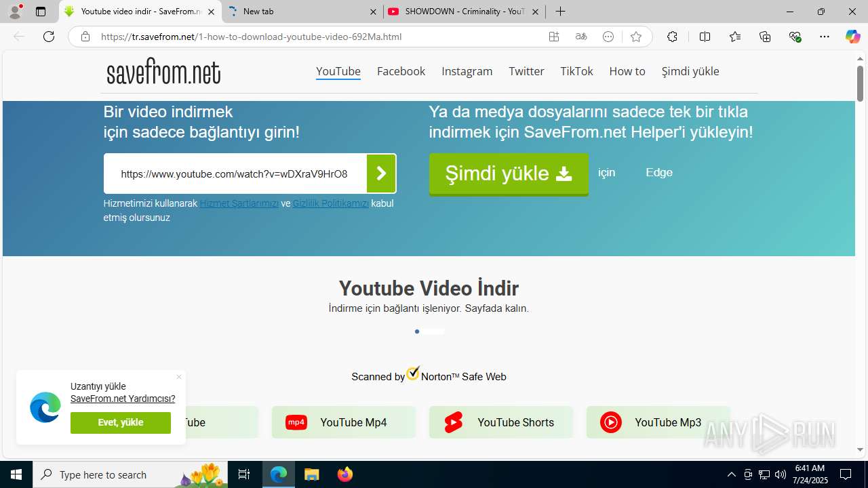The width and height of the screenshot is (868, 488).
Task: Select Instagram in site navigation
Action: (467, 71)
